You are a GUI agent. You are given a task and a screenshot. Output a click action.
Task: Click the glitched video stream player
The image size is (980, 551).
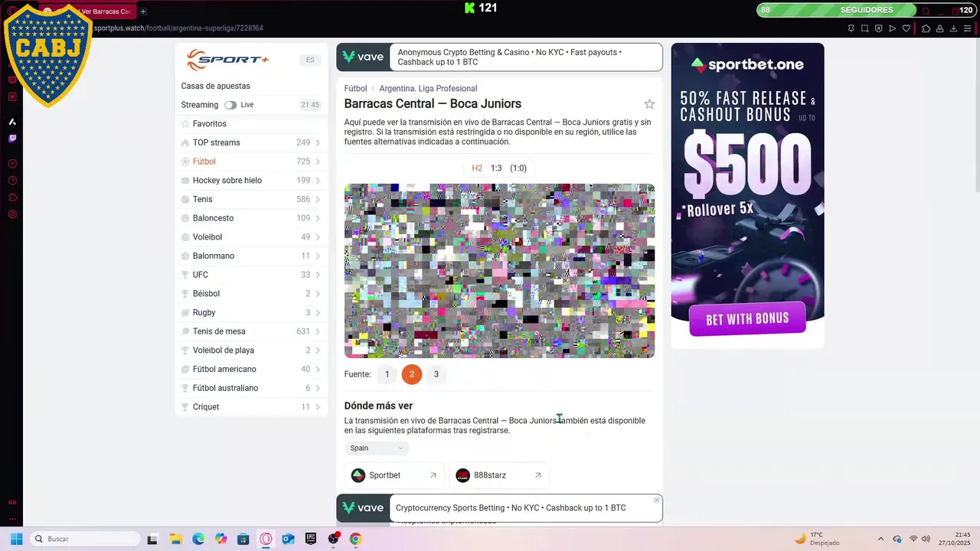499,271
